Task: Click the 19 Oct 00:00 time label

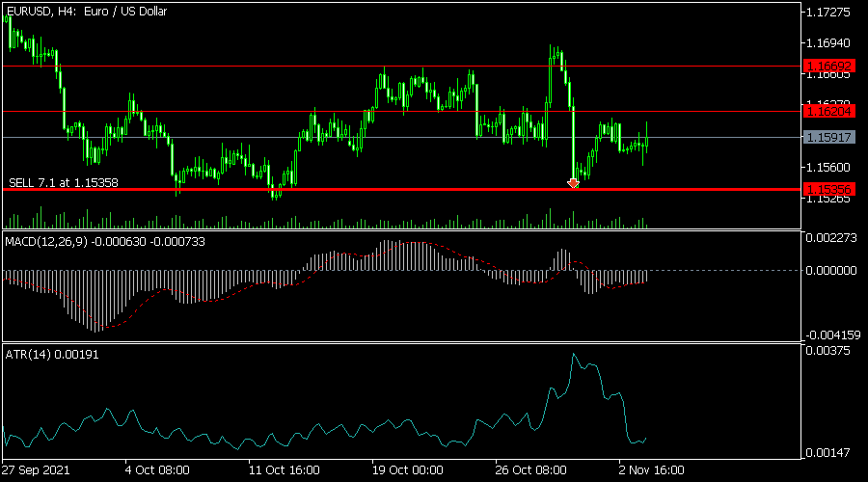Action: 407,470
